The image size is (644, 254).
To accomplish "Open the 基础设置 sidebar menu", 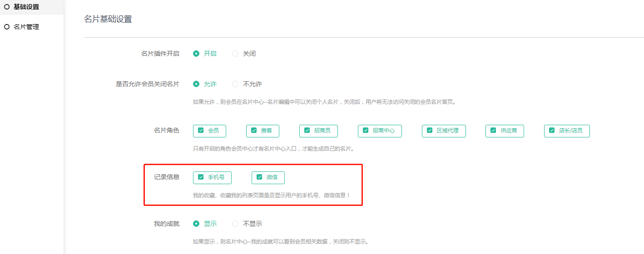I will tap(26, 7).
